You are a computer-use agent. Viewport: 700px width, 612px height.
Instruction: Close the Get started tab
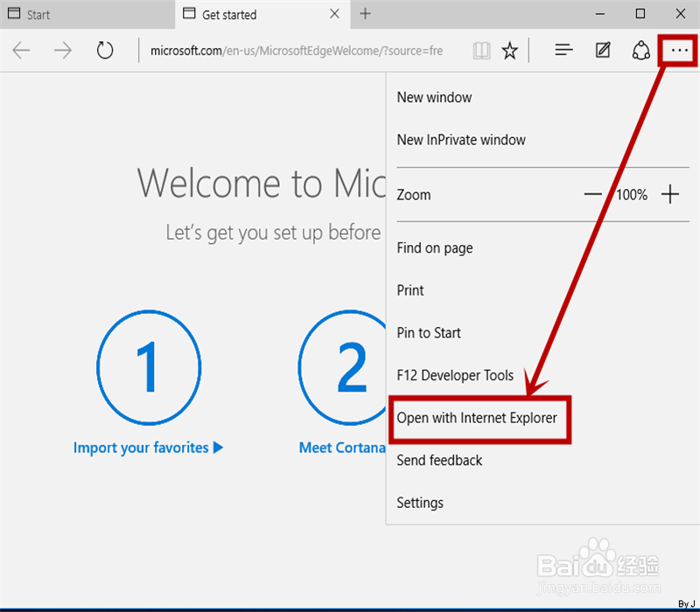click(x=334, y=14)
